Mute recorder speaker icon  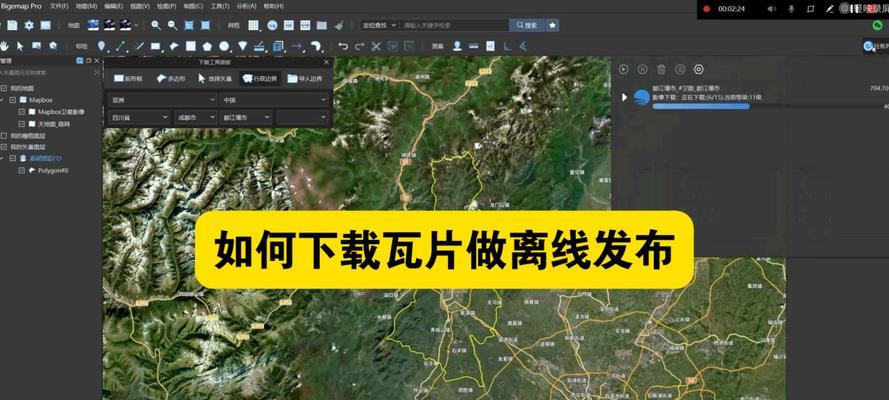[772, 9]
